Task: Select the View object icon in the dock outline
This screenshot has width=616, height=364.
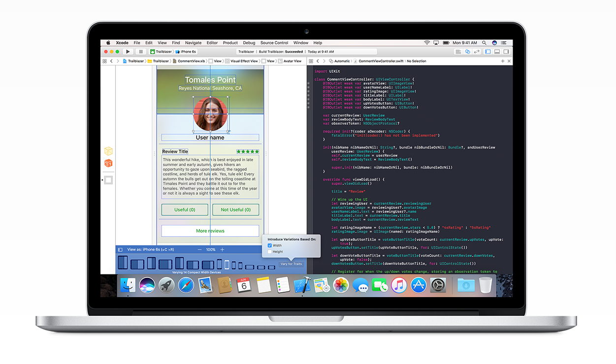Action: [108, 180]
